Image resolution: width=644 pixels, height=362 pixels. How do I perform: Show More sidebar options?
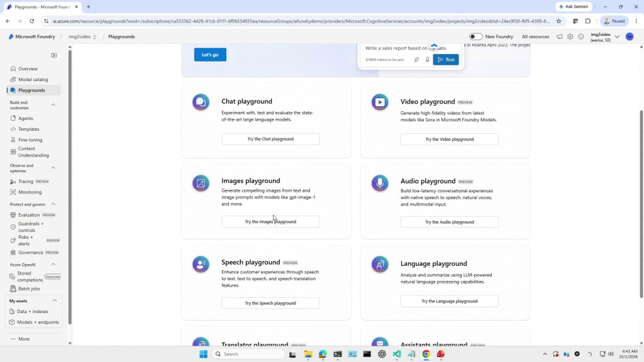20,339
